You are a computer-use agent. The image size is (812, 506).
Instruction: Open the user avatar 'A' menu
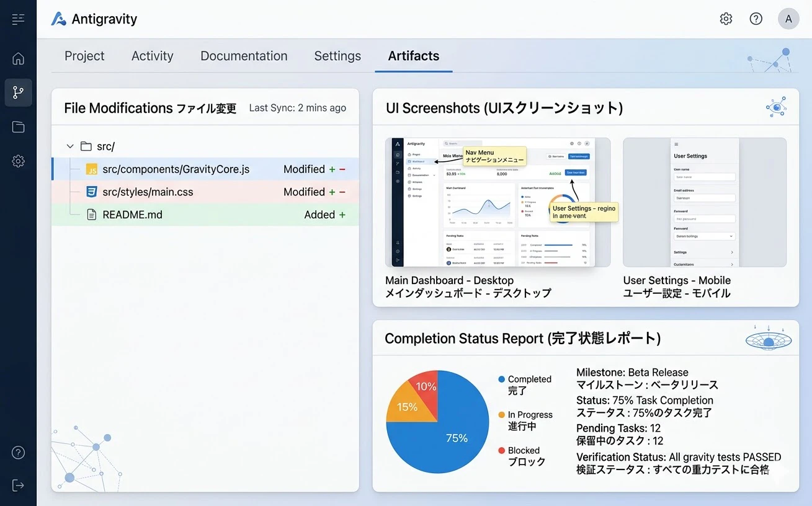click(788, 19)
